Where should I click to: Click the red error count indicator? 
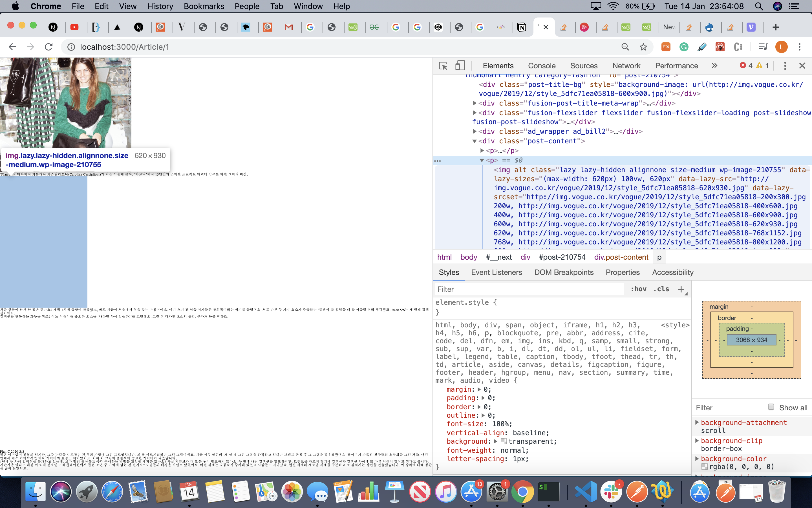tap(746, 66)
